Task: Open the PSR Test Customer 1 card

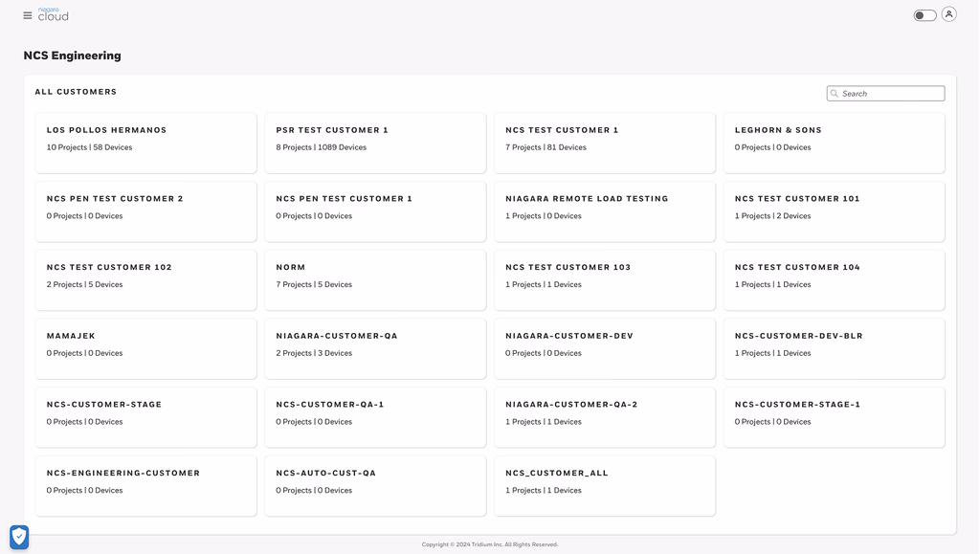Action: tap(375, 143)
